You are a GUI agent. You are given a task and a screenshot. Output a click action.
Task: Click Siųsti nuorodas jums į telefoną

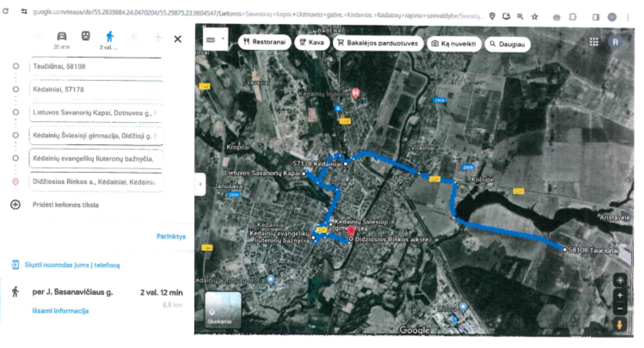click(72, 265)
